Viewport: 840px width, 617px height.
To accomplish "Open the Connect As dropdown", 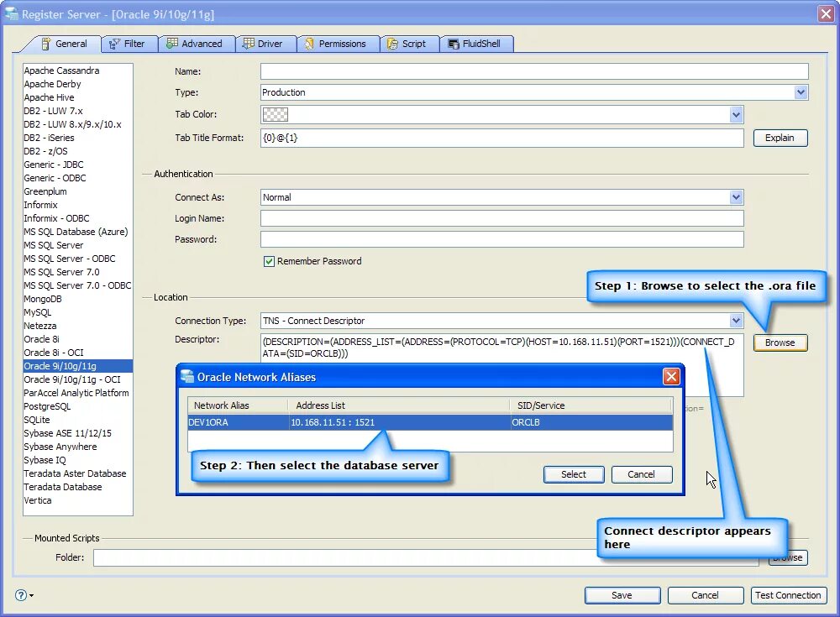I will [x=736, y=197].
